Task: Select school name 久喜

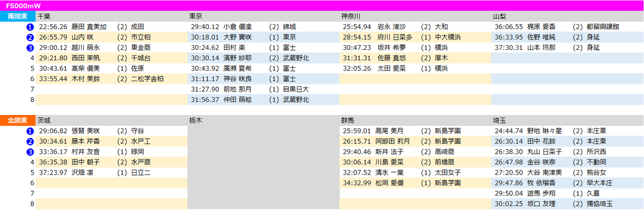Action: (x=593, y=194)
